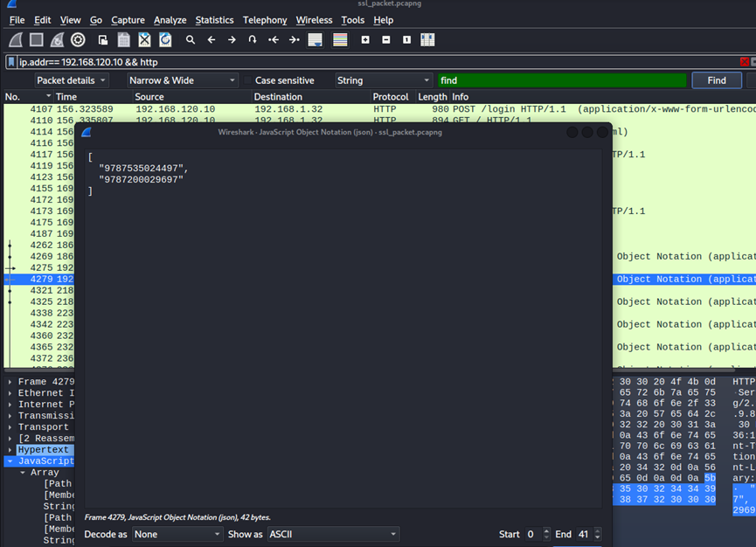Start capturing packets with shark fin icon
This screenshot has width=756, height=547.
click(x=16, y=39)
